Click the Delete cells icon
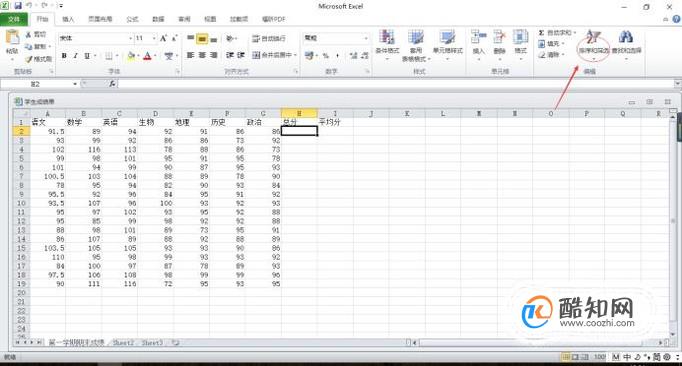The height and width of the screenshot is (366, 682). point(499,37)
